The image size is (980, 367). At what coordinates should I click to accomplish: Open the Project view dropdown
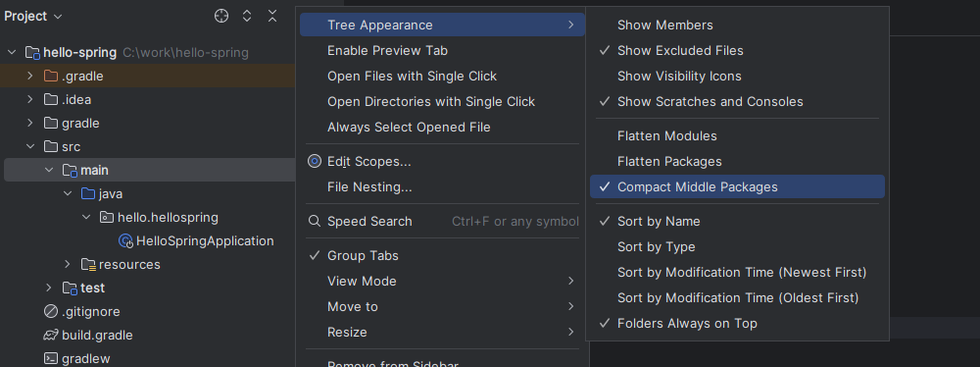[33, 17]
